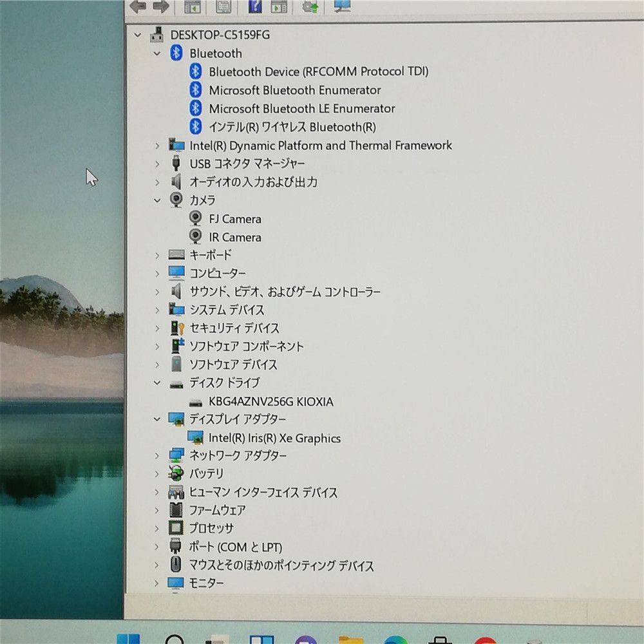Expand the コンピューター category
Image resolution: width=644 pixels, height=644 pixels.
(x=157, y=274)
